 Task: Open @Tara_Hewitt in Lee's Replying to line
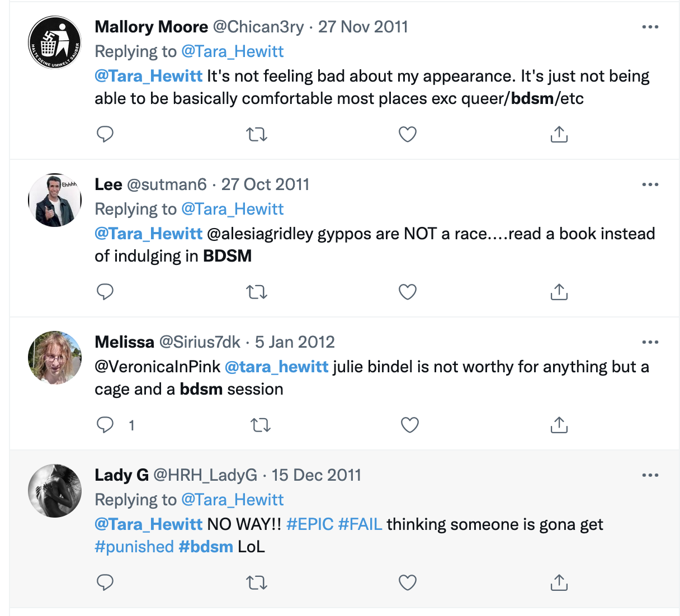(x=233, y=209)
